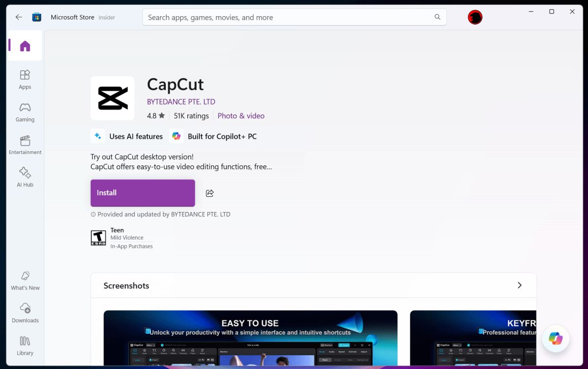Open the Downloads section
This screenshot has width=588, height=369.
[x=25, y=313]
